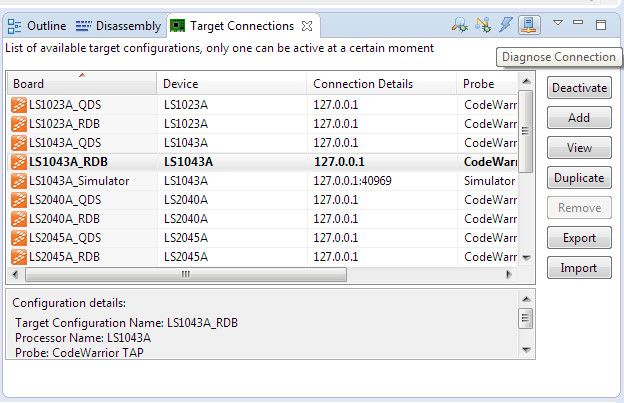Click the node graph debug toolbar icon

point(484,25)
